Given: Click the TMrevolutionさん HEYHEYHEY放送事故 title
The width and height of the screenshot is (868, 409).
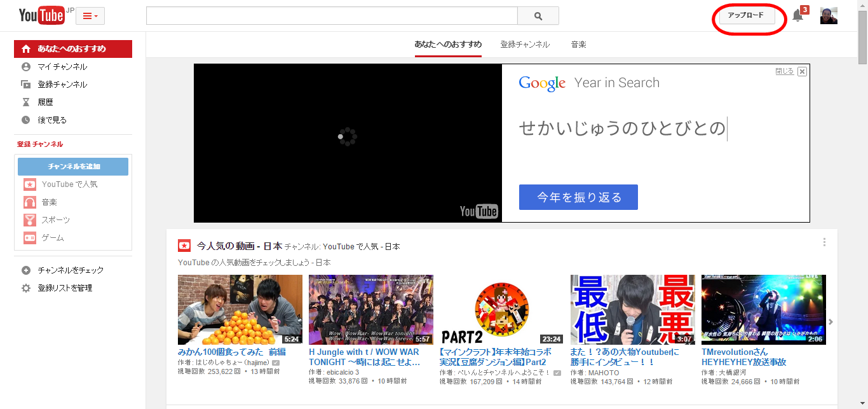Looking at the screenshot, I should pyautogui.click(x=744, y=357).
